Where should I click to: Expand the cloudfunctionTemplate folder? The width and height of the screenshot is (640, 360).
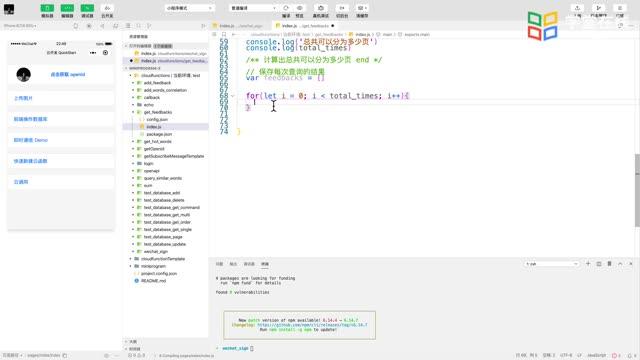coord(131,259)
